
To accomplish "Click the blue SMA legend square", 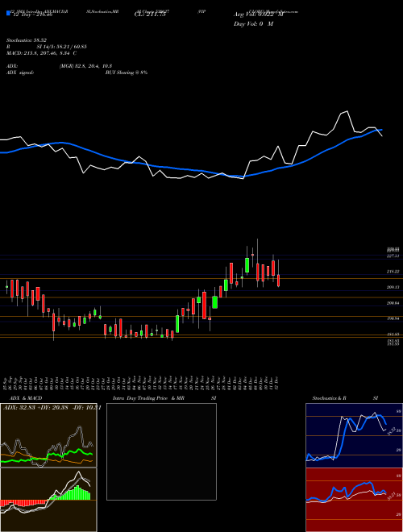I will tap(8, 14).
